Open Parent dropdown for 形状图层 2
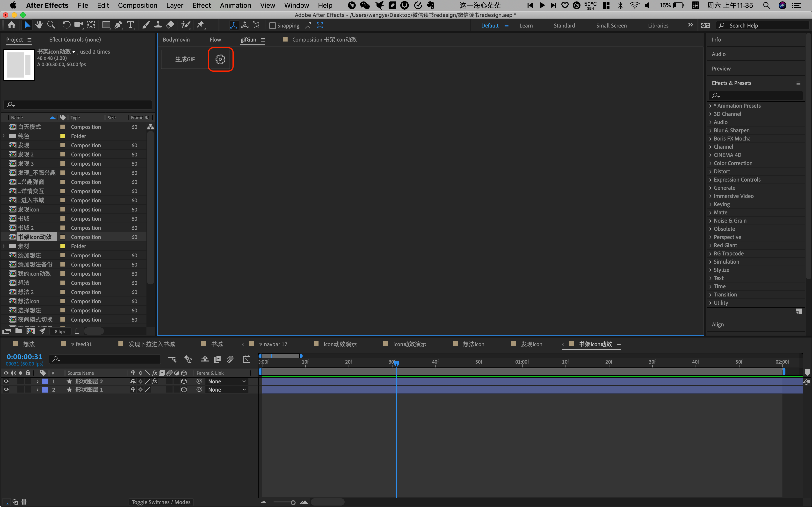Viewport: 812px width, 507px height. click(227, 381)
